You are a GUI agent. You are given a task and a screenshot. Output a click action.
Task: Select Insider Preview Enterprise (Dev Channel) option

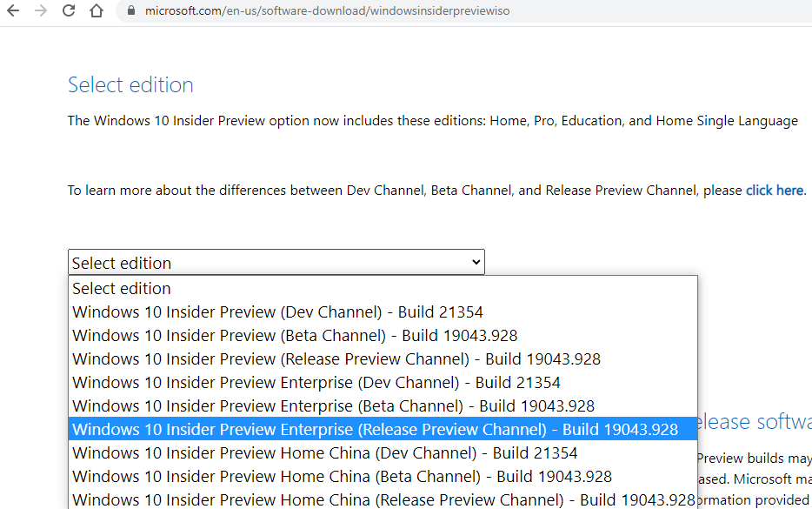coord(383,383)
